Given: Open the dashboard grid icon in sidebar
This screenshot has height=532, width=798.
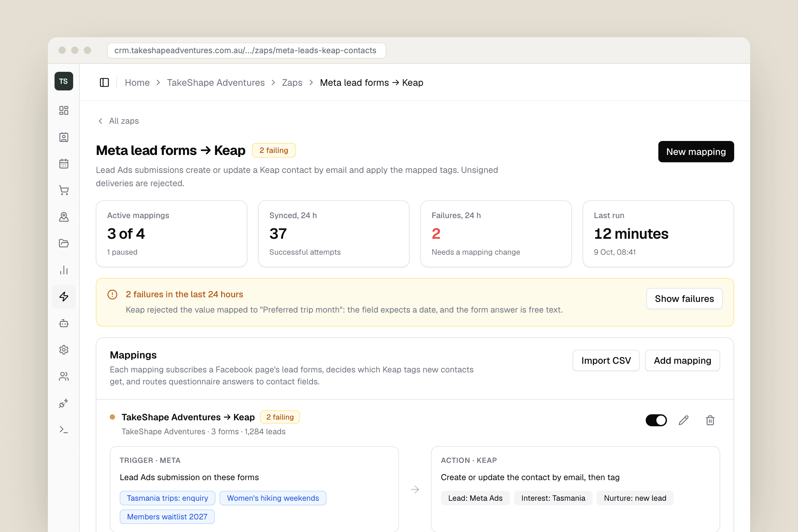Looking at the screenshot, I should tap(64, 110).
